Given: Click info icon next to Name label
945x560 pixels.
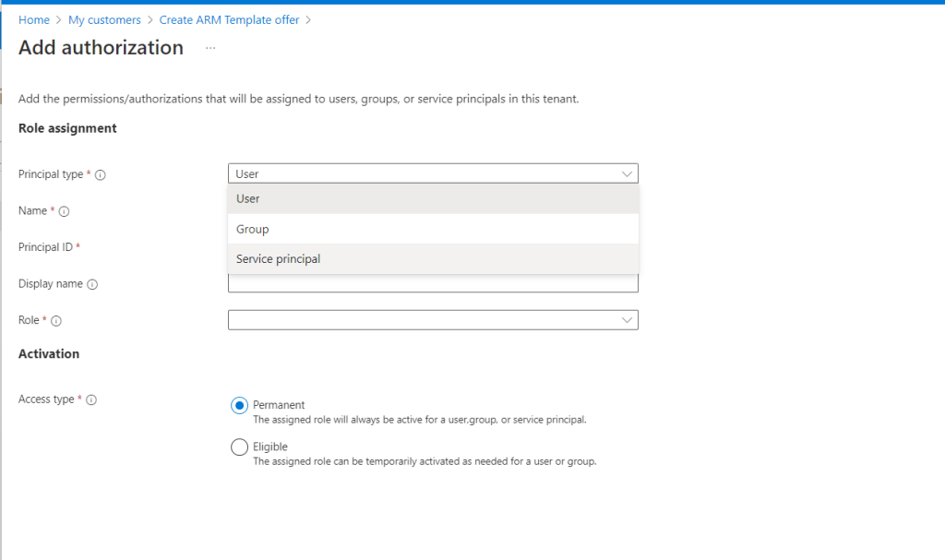Looking at the screenshot, I should pos(65,211).
